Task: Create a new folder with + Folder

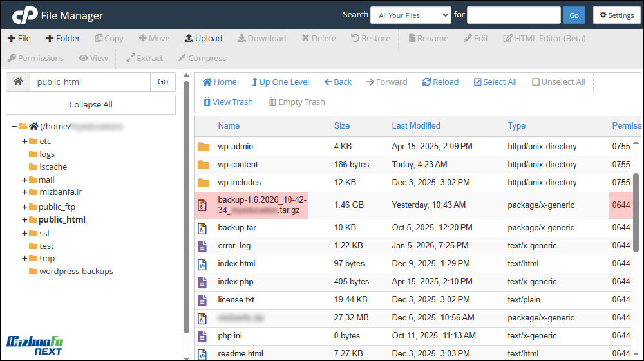Action: (62, 39)
